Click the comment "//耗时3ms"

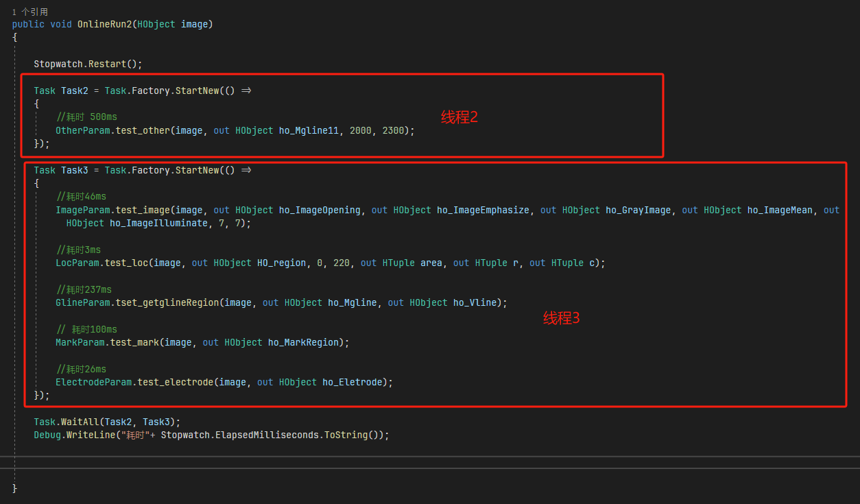point(78,250)
